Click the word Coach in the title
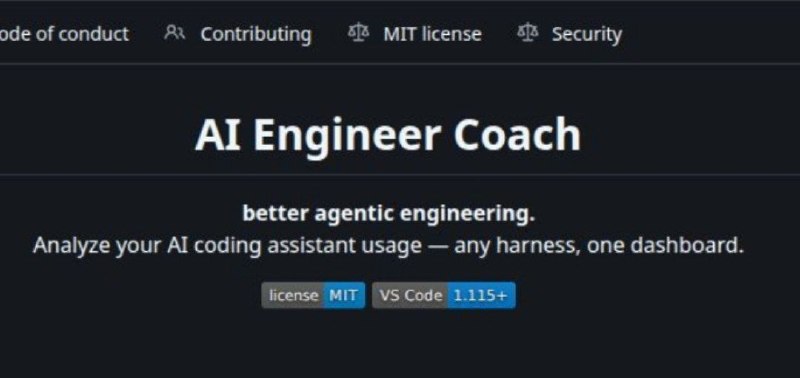 pyautogui.click(x=517, y=134)
